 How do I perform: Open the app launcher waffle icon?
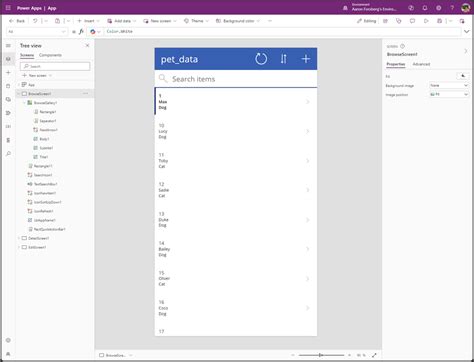coord(8,8)
